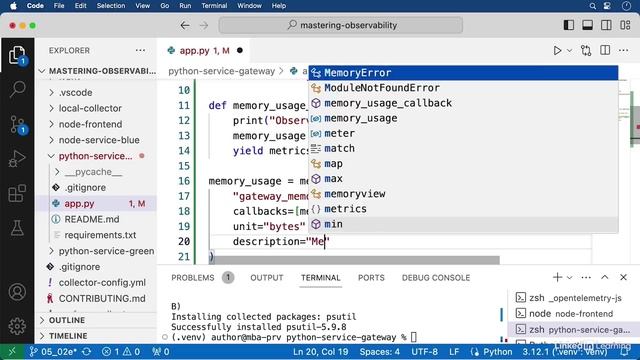The width and height of the screenshot is (640, 360).
Task: Click errors and warnings count in status bar
Action: point(120,352)
